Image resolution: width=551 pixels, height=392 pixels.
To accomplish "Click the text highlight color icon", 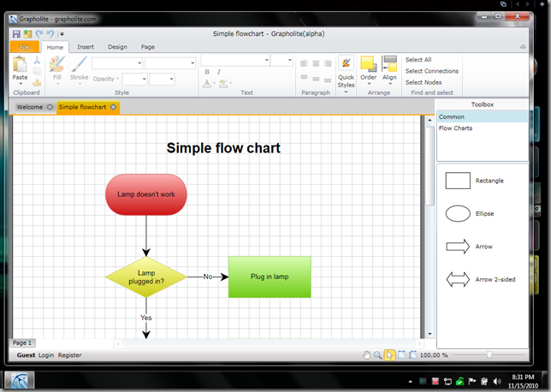I will click(x=223, y=83).
